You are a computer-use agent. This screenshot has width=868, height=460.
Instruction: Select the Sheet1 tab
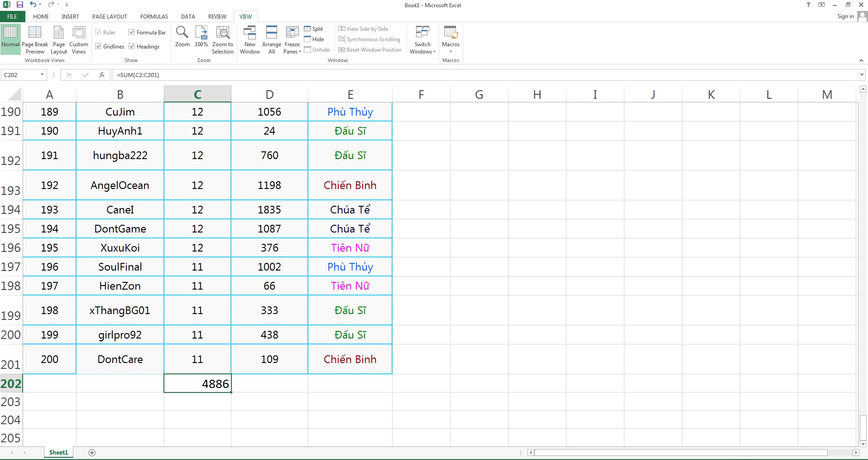tap(58, 453)
